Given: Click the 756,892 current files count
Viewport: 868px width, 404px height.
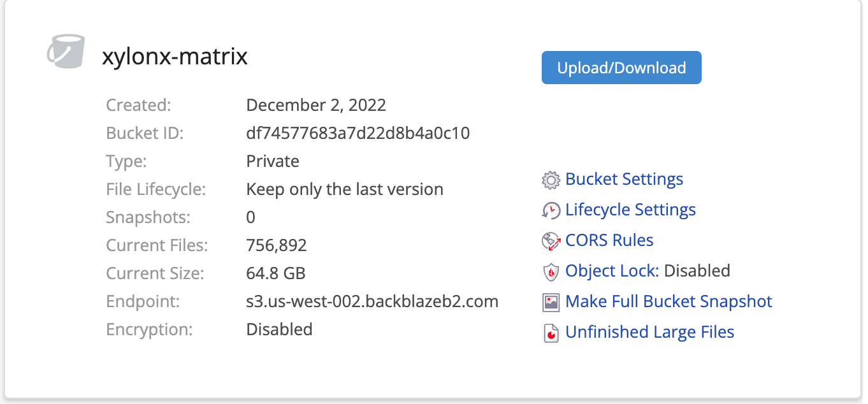Looking at the screenshot, I should [x=277, y=245].
